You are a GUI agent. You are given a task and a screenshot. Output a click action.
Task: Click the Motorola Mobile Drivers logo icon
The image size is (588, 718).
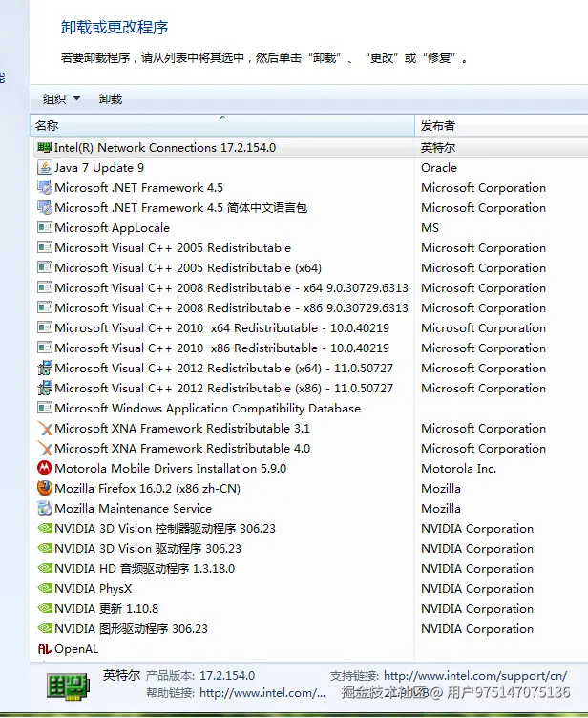45,468
